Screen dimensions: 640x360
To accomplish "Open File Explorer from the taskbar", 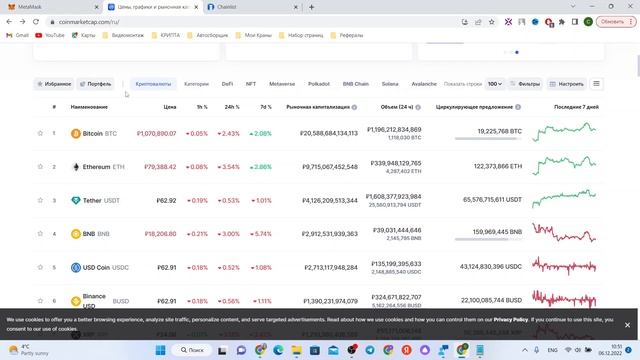I will click(297, 350).
